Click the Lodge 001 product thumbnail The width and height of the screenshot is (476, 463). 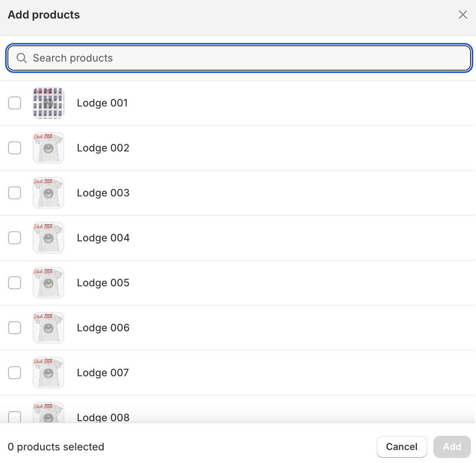[x=48, y=103]
